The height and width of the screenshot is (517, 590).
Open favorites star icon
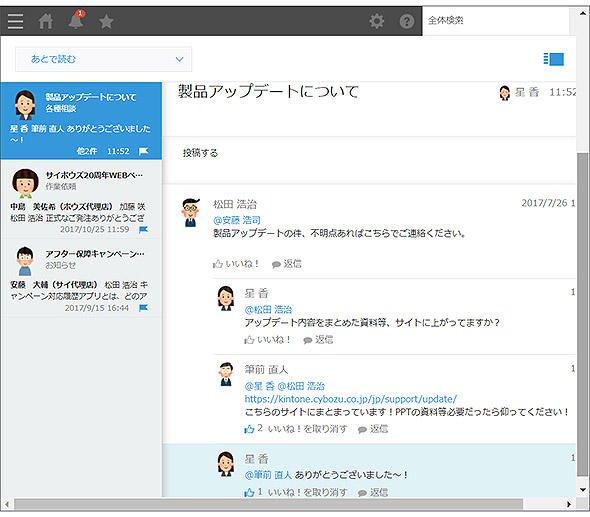tap(106, 21)
